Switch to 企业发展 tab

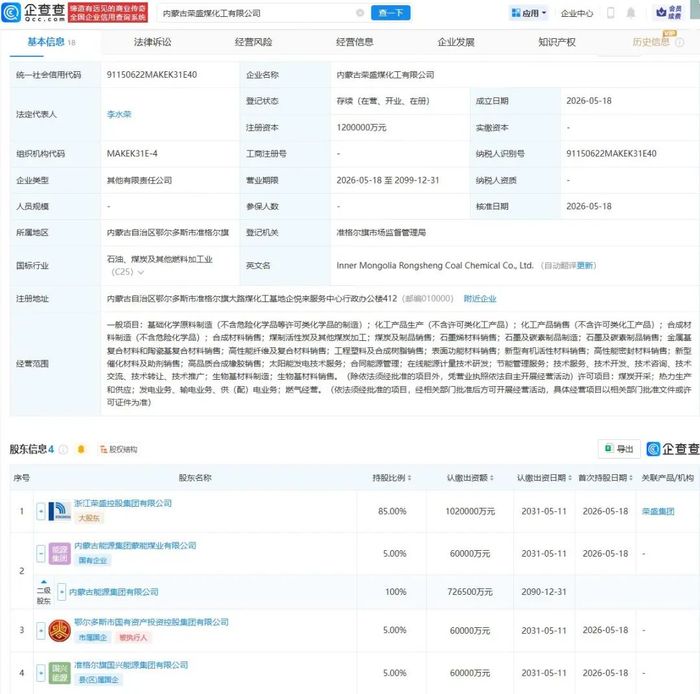[455, 42]
